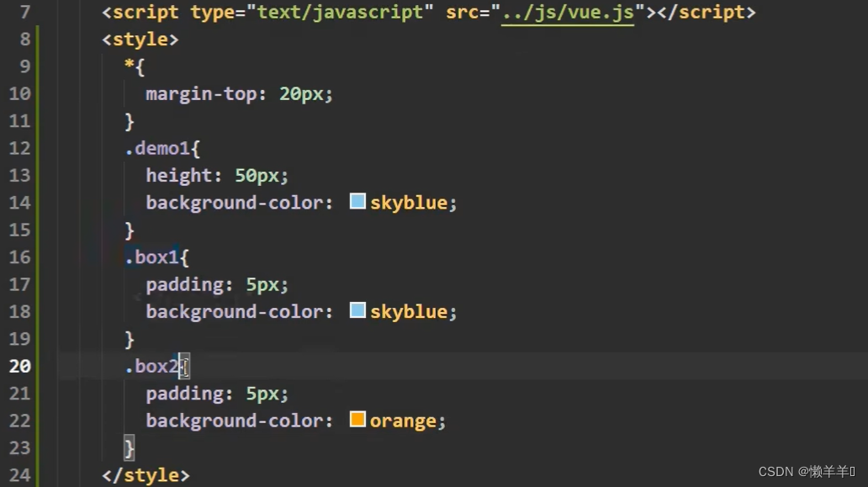The height and width of the screenshot is (487, 868).
Task: Click the height property
Action: 179,176
